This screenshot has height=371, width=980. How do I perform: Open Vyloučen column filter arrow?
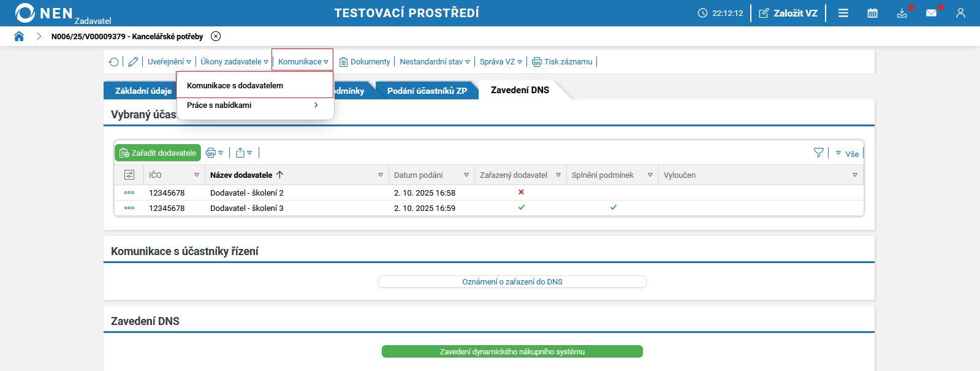(x=855, y=175)
